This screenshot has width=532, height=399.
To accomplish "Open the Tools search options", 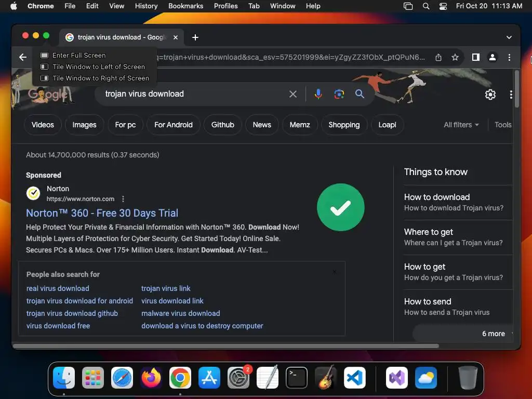I will [x=503, y=125].
